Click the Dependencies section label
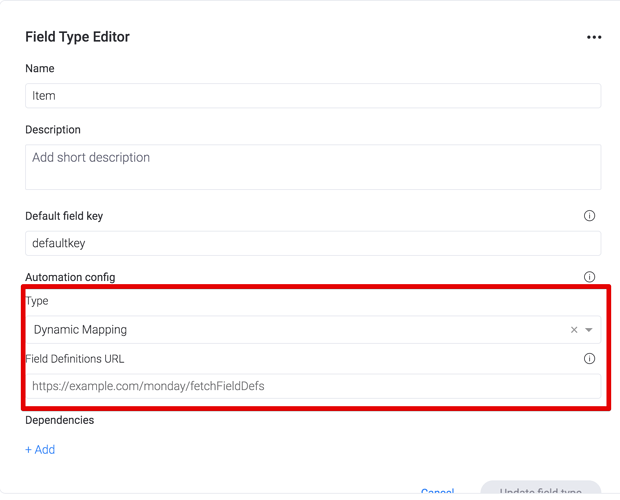Viewport: 620px width, 500px height. [59, 420]
